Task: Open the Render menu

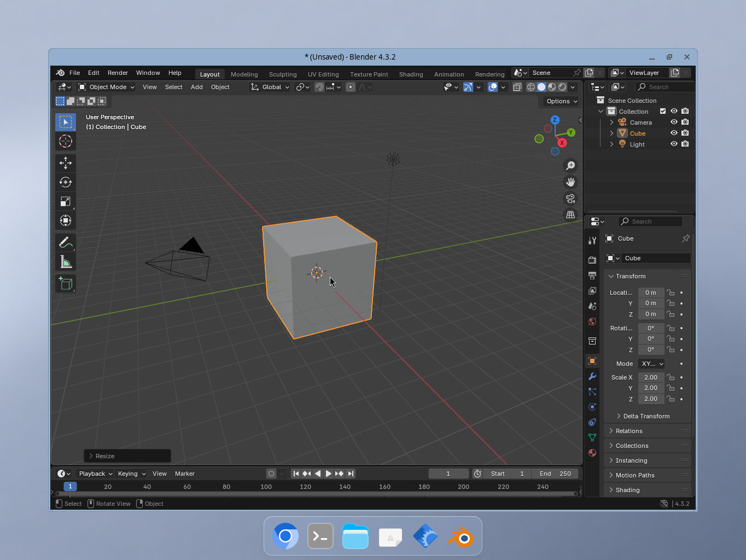Action: (118, 73)
